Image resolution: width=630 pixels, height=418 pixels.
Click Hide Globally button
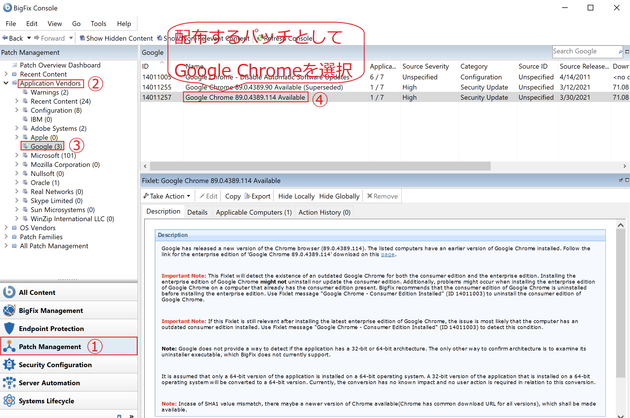(x=339, y=196)
